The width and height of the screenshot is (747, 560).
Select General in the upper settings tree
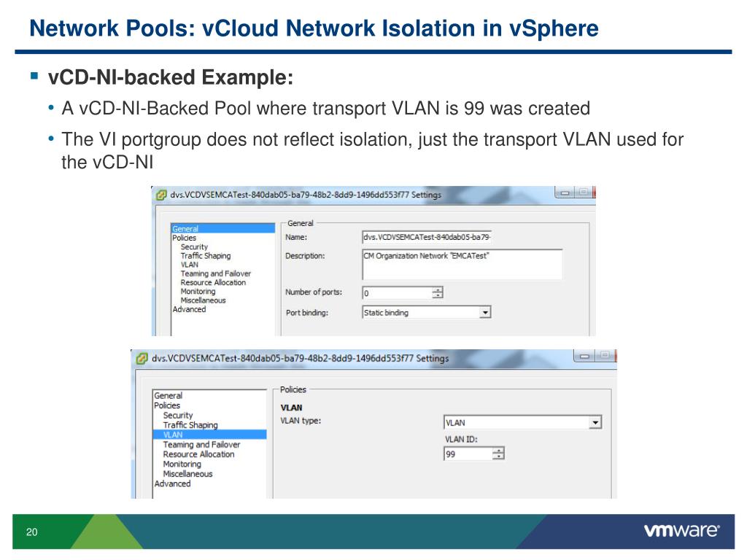pyautogui.click(x=223, y=228)
